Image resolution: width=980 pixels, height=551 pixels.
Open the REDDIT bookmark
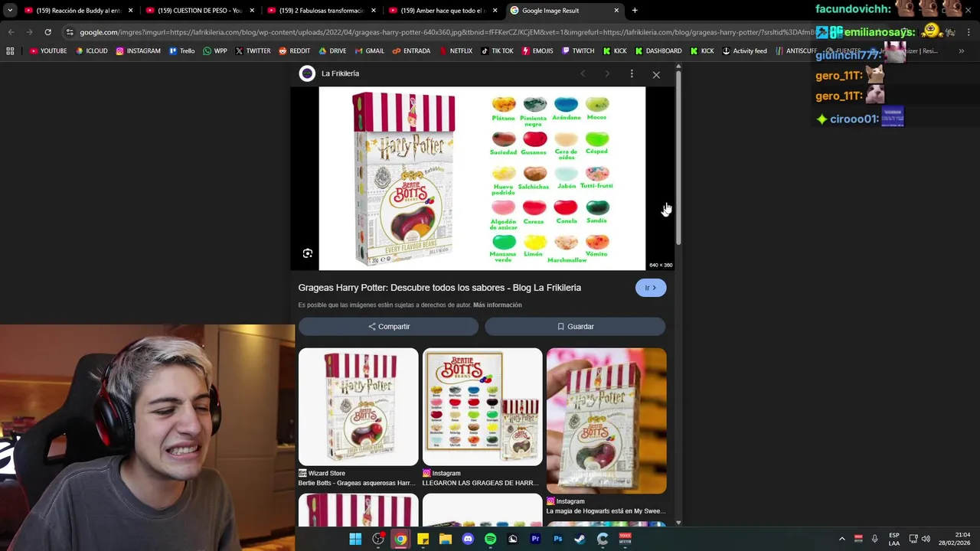click(x=295, y=51)
